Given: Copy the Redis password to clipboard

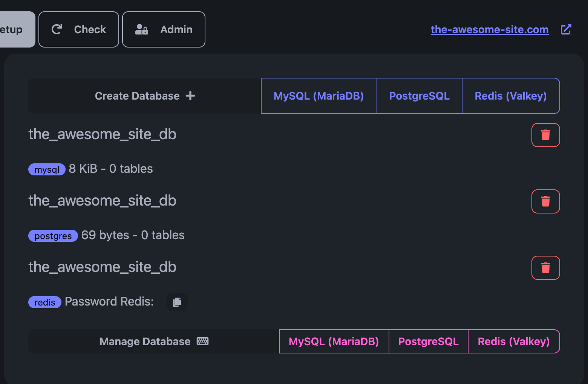Looking at the screenshot, I should click(177, 302).
